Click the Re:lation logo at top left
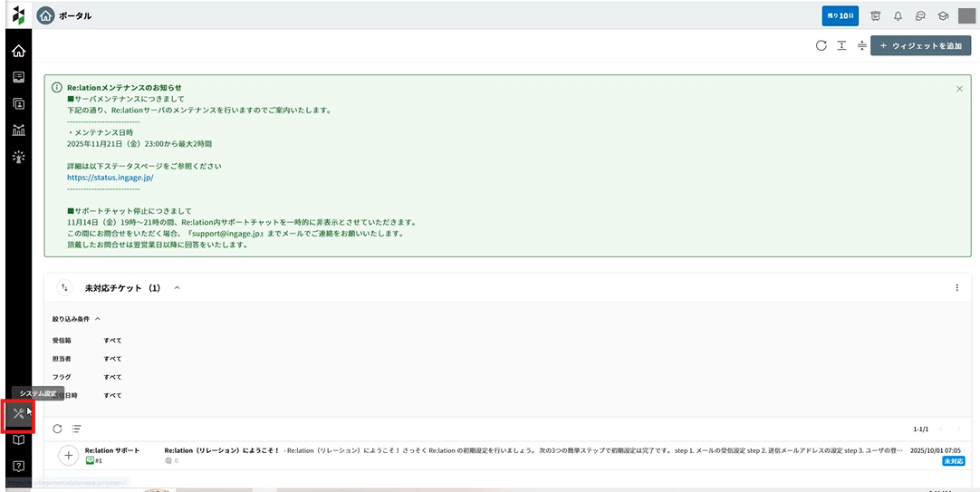This screenshot has height=492, width=980. pos(19,15)
